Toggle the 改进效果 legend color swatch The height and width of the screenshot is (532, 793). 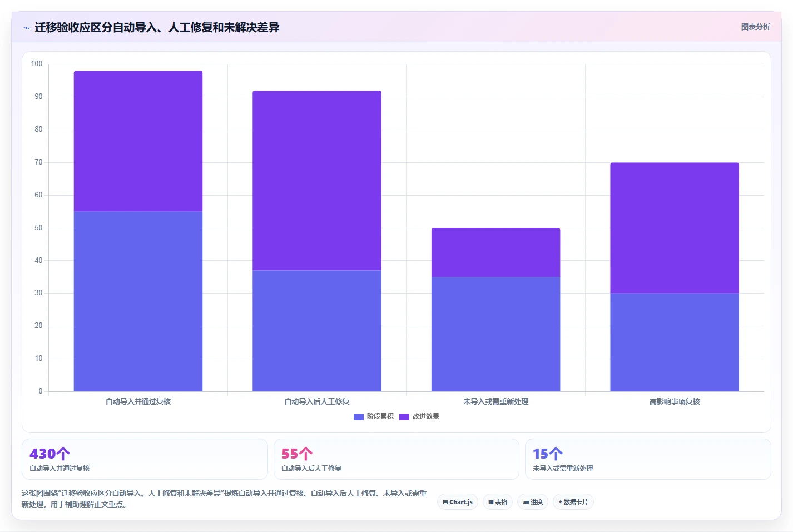coord(404,416)
